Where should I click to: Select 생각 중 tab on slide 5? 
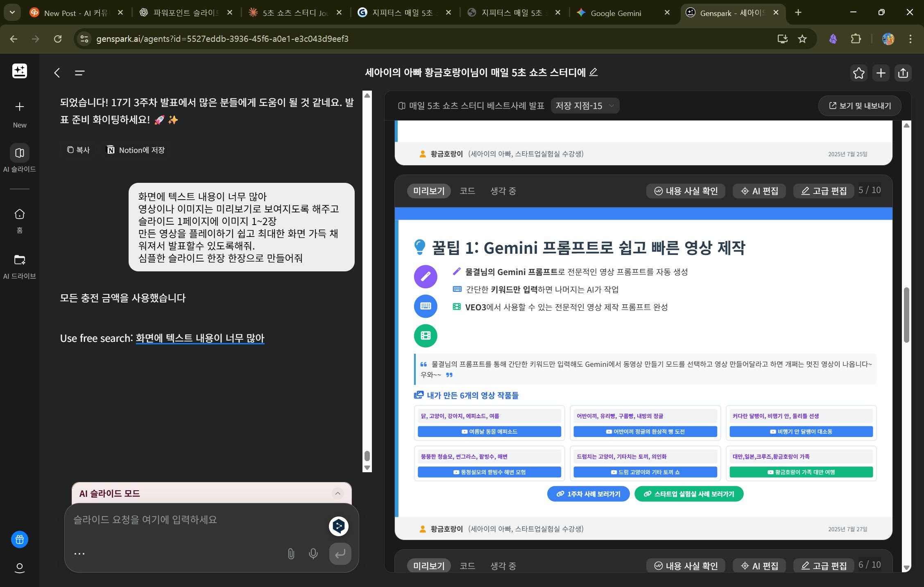point(503,191)
